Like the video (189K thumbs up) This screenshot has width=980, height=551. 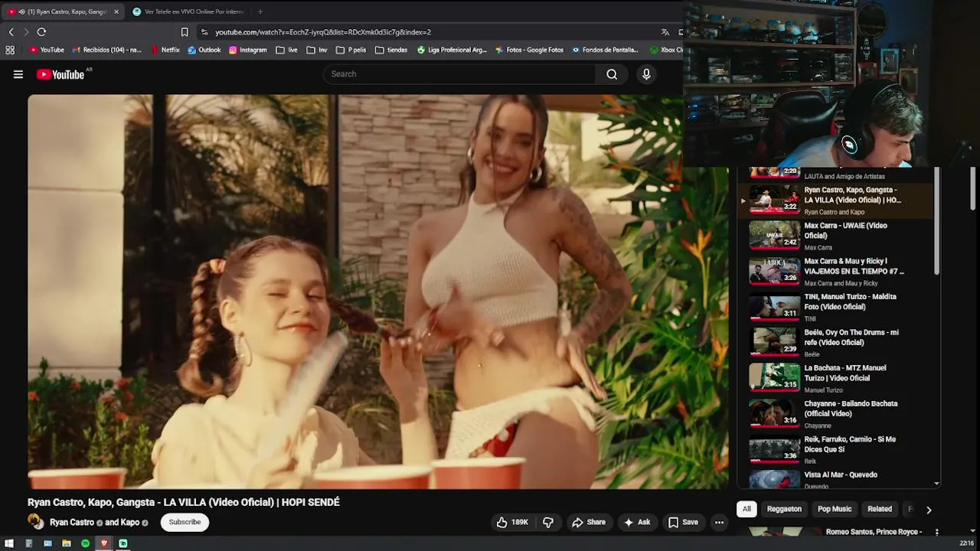(512, 522)
